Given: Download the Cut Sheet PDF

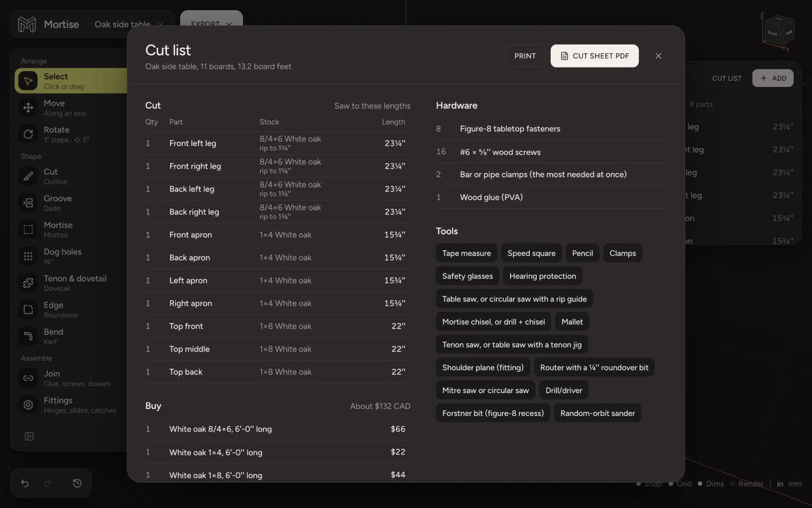Looking at the screenshot, I should click(594, 56).
